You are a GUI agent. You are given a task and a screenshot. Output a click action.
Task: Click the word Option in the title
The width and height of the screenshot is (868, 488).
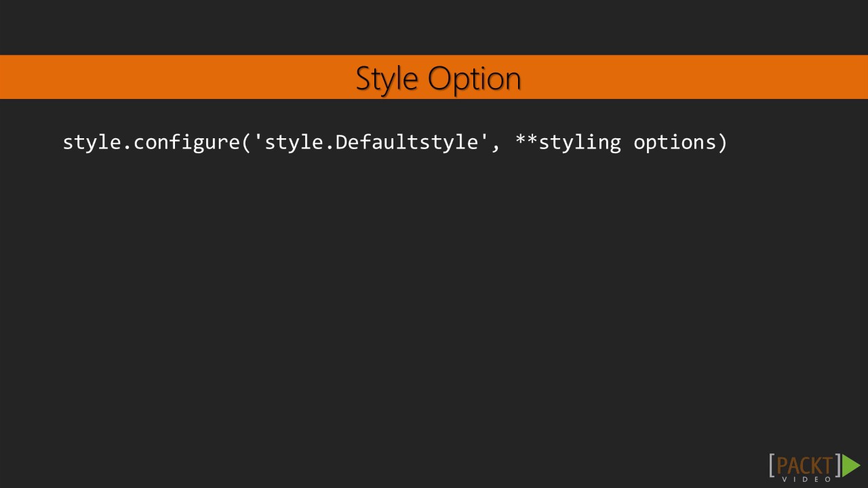coord(475,79)
